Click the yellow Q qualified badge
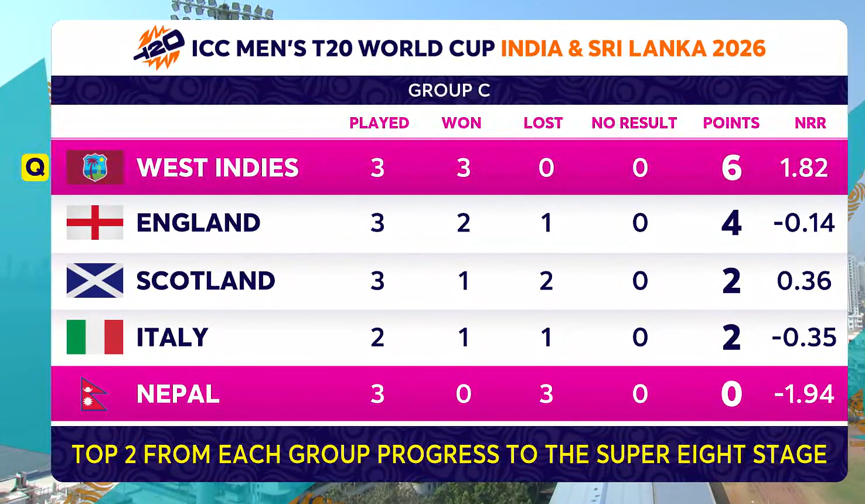 [35, 168]
